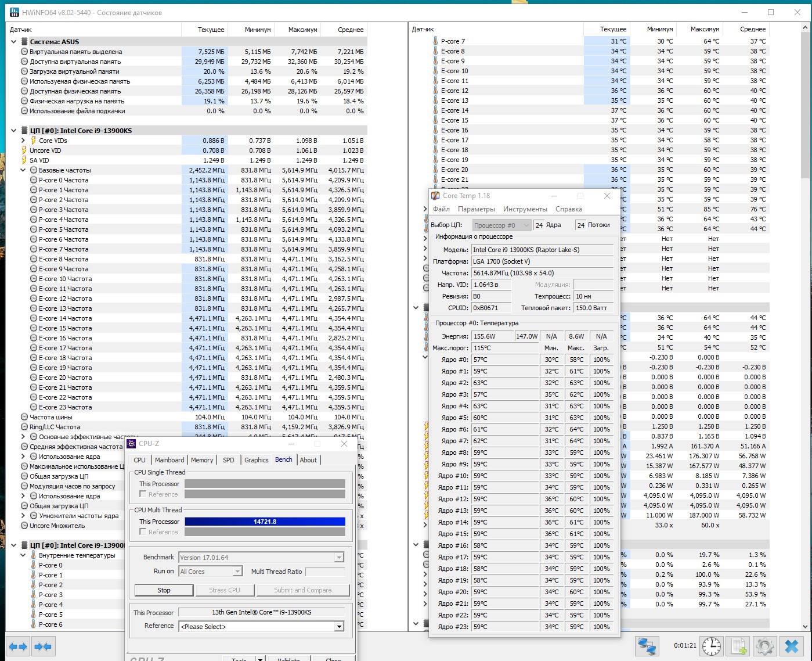
Task: Collapse the Внутренние температуры tree node
Action: [x=23, y=555]
